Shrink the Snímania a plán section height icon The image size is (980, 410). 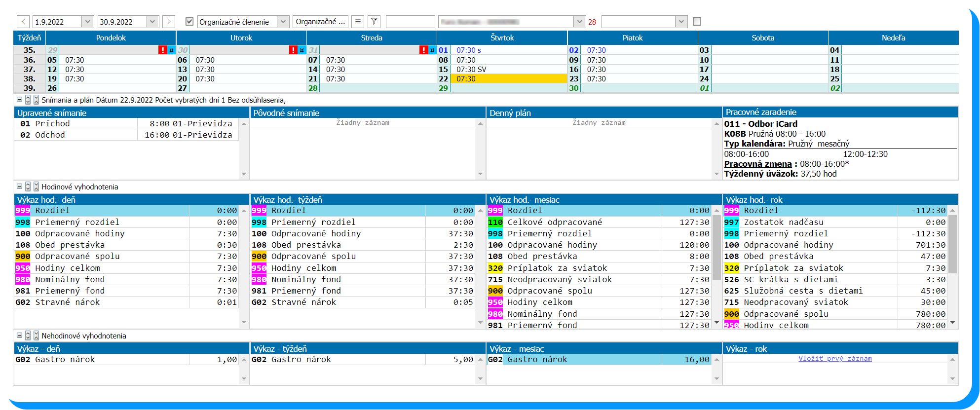[36, 100]
